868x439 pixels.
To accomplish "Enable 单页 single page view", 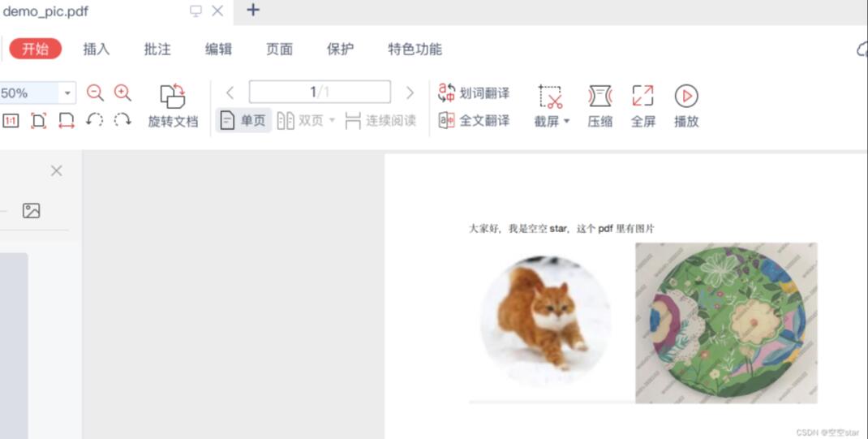I will [x=243, y=120].
